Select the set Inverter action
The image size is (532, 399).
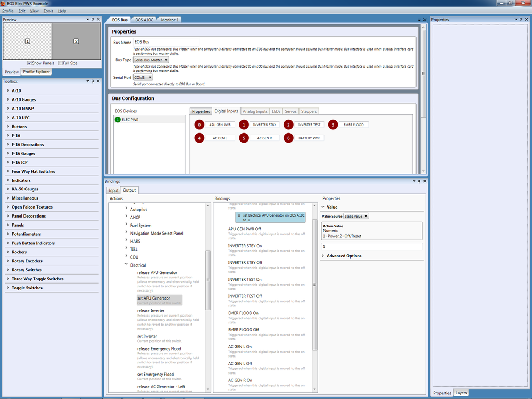click(x=160, y=338)
